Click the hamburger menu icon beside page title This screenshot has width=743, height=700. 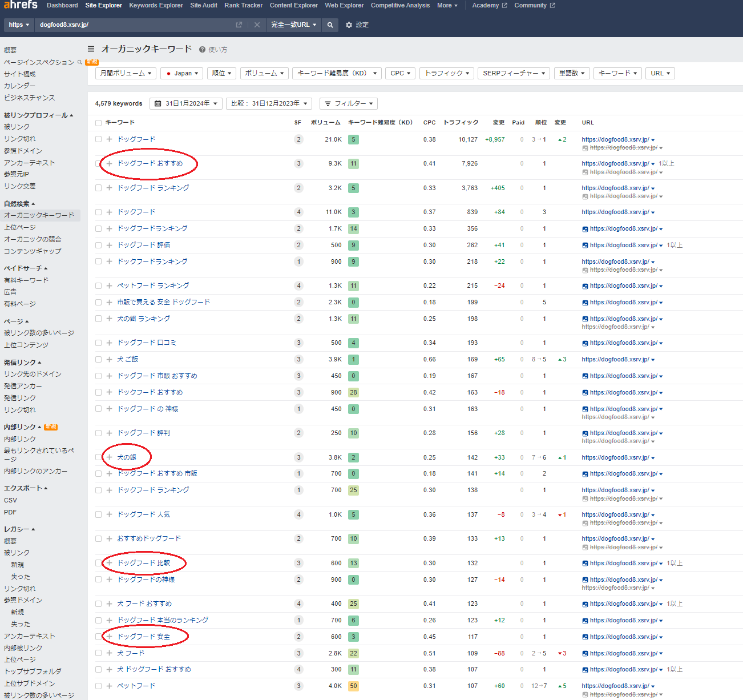pyautogui.click(x=91, y=49)
